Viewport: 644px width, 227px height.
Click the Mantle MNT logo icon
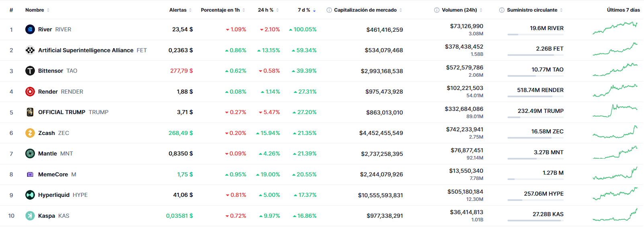(x=30, y=153)
